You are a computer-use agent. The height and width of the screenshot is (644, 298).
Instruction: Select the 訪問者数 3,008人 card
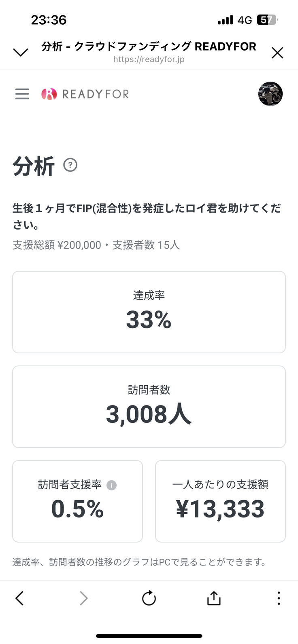[x=149, y=407]
